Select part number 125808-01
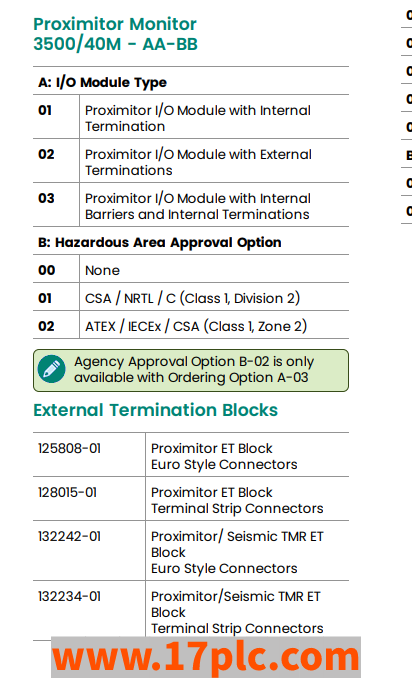Screen dimensions: 412x678 pos(69,448)
